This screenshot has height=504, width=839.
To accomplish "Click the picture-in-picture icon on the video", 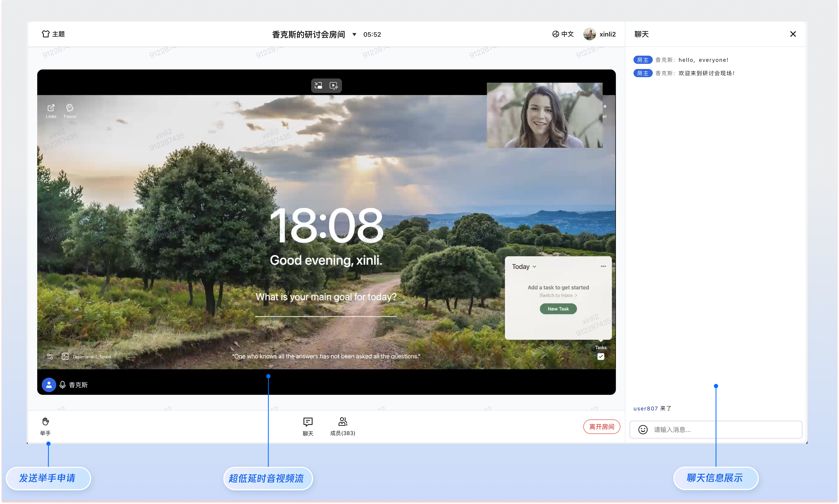I will (x=318, y=86).
